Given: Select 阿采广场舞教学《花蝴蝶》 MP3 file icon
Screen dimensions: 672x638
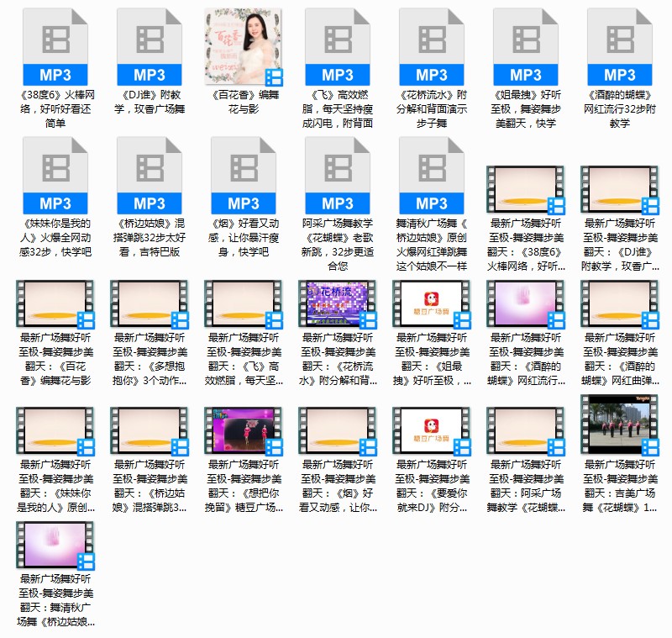Looking at the screenshot, I should (x=338, y=176).
